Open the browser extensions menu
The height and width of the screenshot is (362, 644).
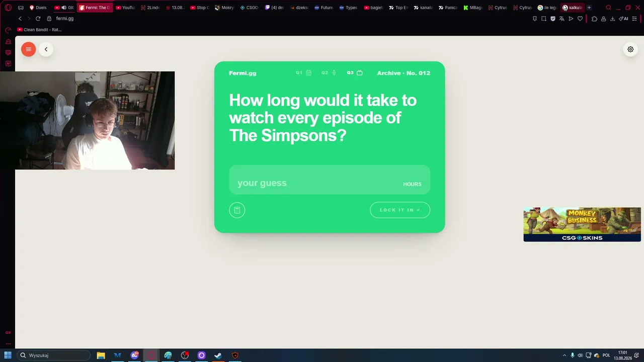pyautogui.click(x=594, y=19)
